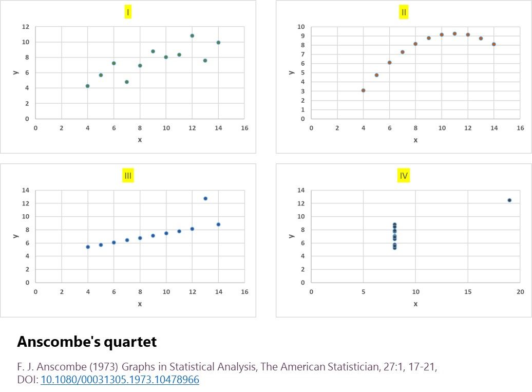
Task: Click the Anscombe's quartet heading
Action: (87, 342)
